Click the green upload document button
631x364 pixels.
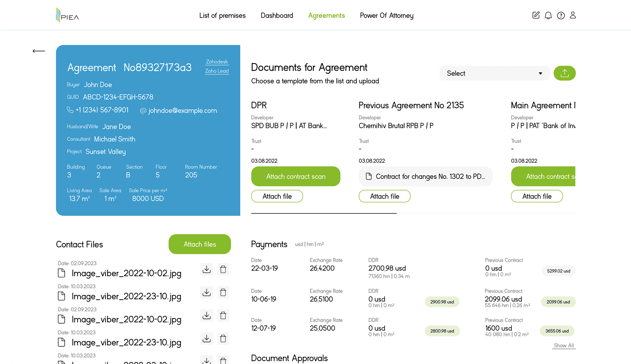tap(564, 73)
